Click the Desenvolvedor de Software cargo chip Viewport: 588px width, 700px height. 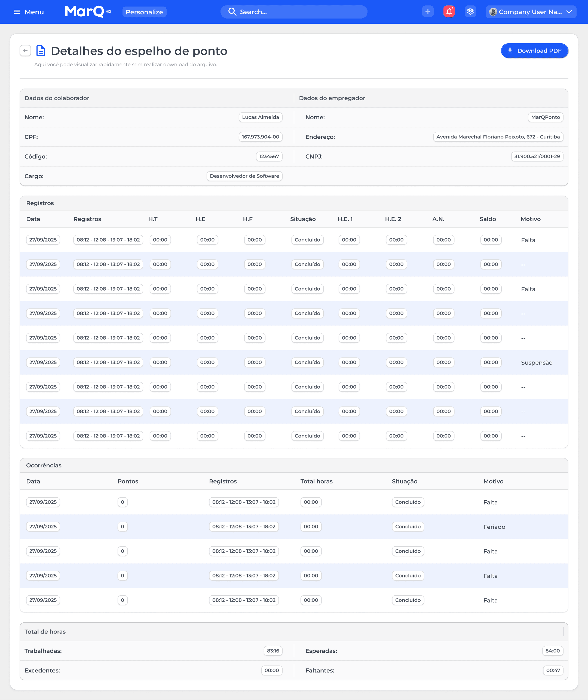(x=244, y=176)
